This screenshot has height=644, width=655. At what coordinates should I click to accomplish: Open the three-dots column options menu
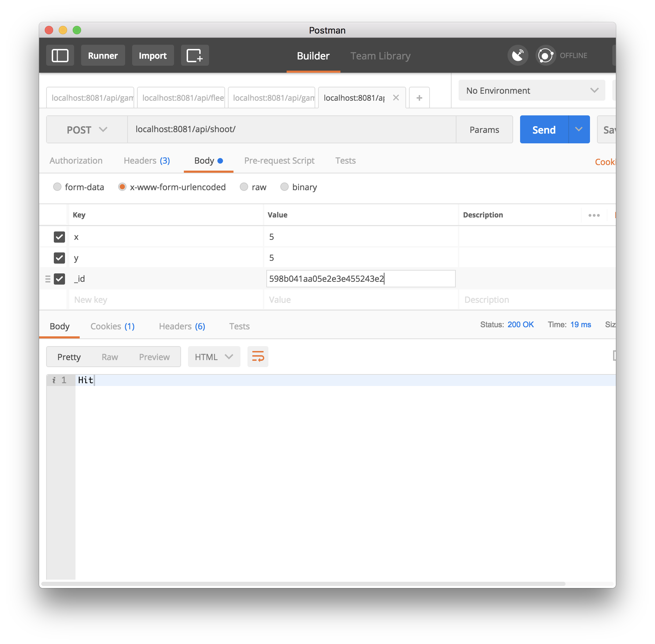coord(594,215)
